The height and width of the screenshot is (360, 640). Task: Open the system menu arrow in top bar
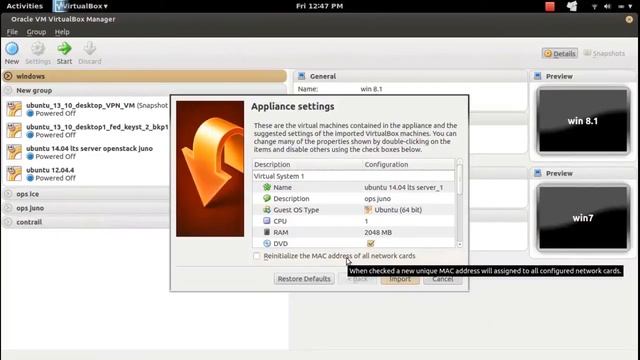[630, 6]
